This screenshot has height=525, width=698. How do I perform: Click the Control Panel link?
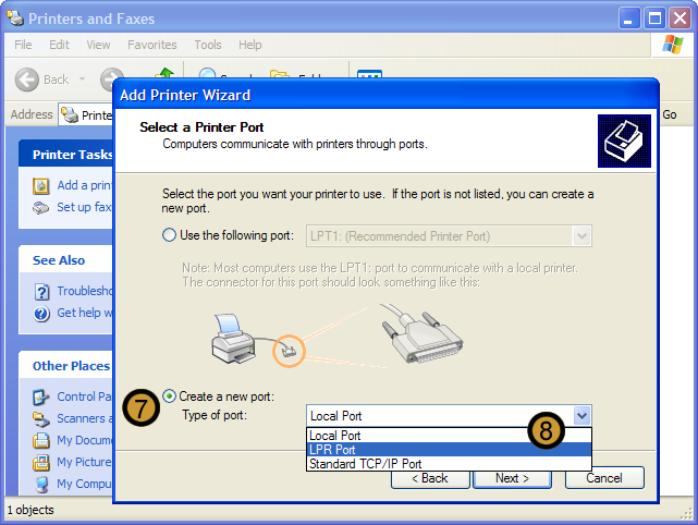pos(85,396)
